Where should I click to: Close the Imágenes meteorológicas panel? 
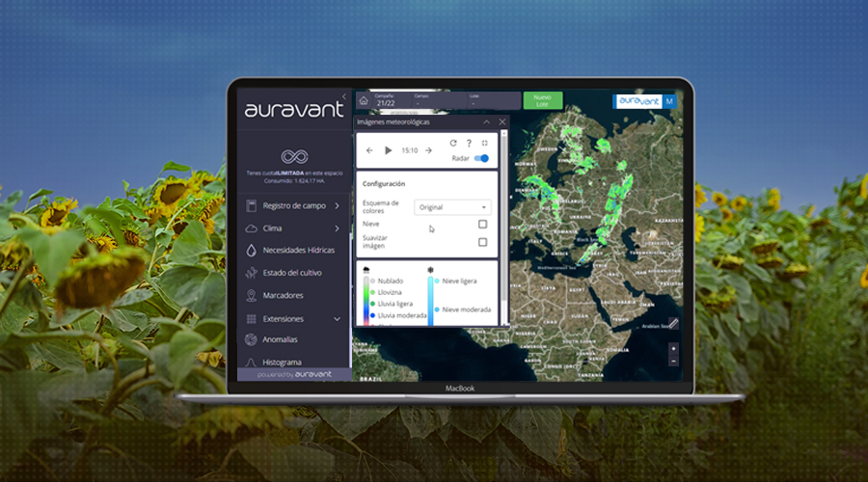tap(502, 121)
